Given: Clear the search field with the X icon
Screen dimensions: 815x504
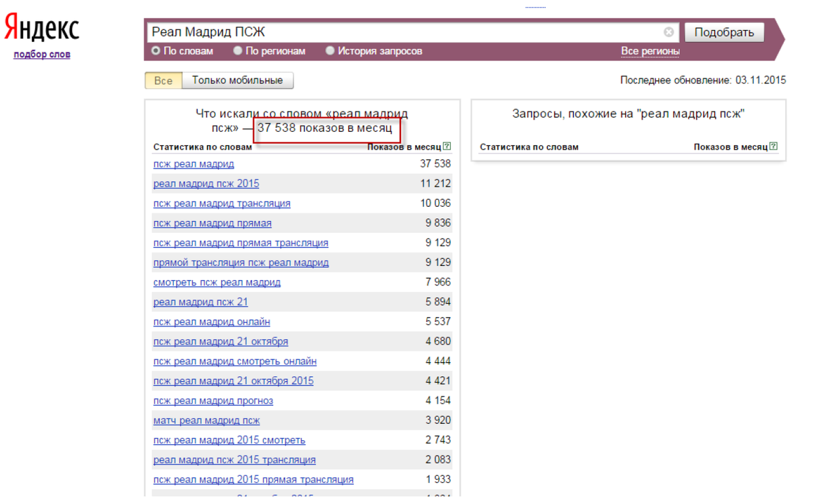Looking at the screenshot, I should 669,32.
